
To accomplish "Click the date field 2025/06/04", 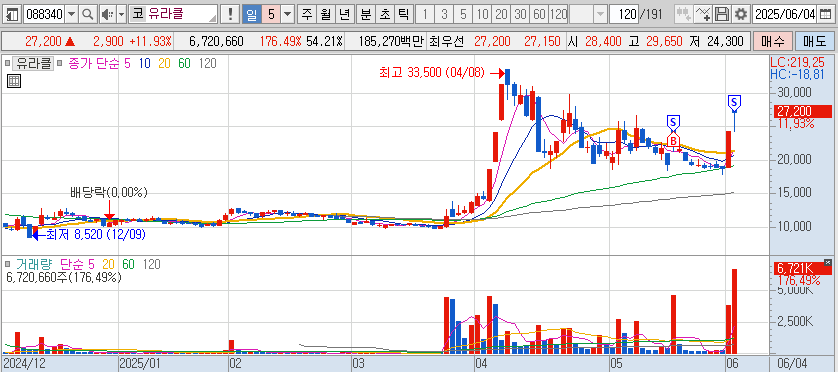I will click(785, 14).
